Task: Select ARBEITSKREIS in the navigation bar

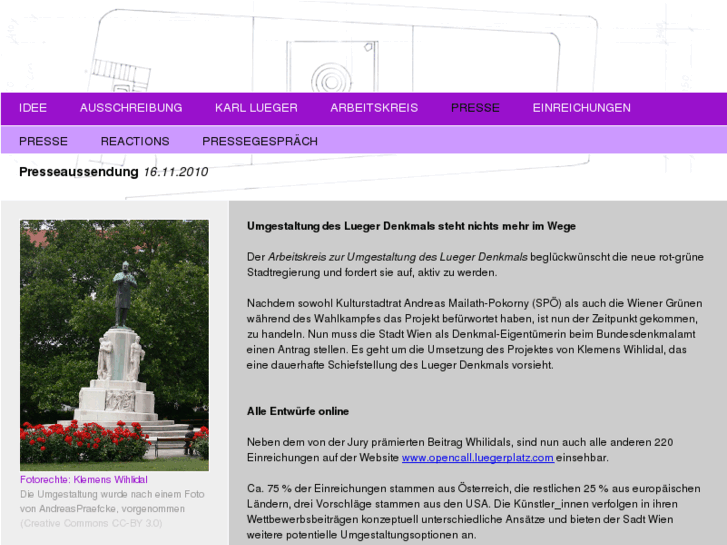Action: click(x=374, y=108)
